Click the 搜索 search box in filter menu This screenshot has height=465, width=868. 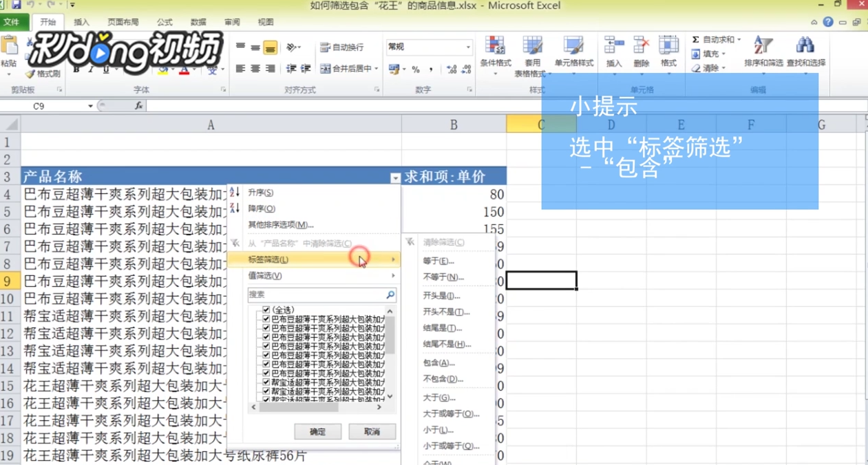pyautogui.click(x=322, y=294)
